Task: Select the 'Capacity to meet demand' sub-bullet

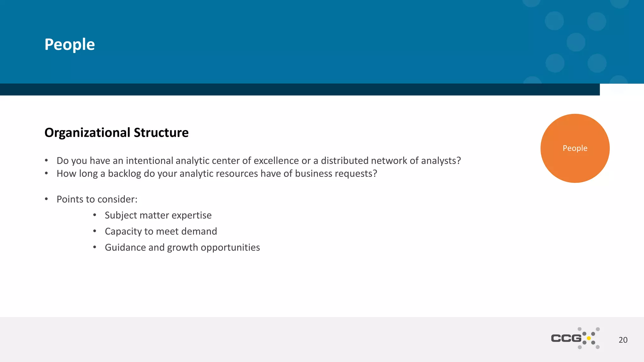Action: click(161, 231)
